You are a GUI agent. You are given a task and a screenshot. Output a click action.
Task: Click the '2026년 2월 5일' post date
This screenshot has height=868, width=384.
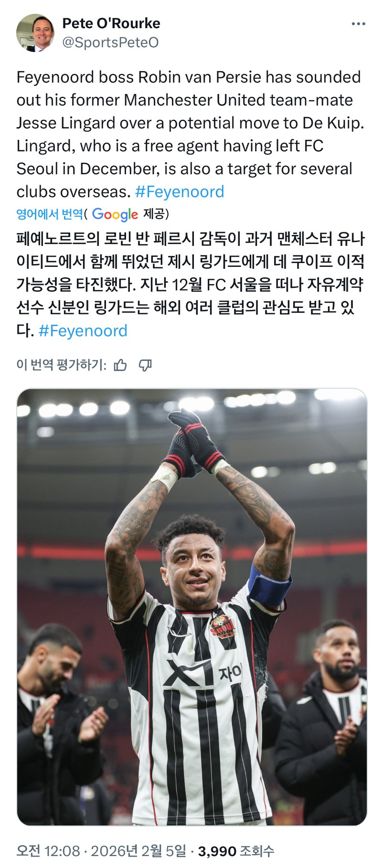pos(139,851)
